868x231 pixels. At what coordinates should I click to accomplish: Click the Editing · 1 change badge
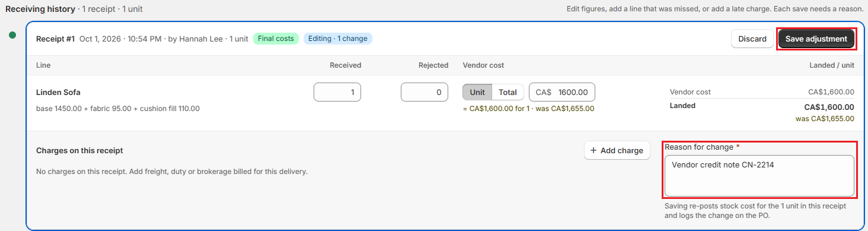click(338, 39)
